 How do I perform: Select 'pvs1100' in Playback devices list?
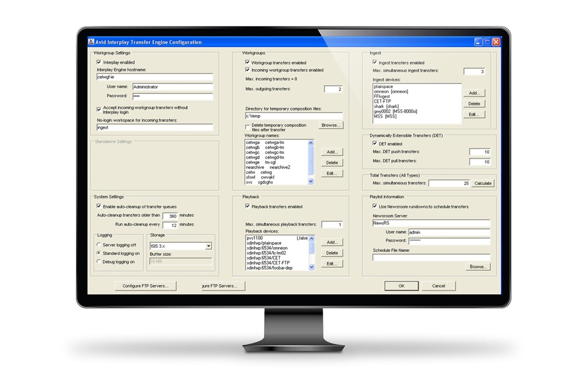pyautogui.click(x=255, y=238)
